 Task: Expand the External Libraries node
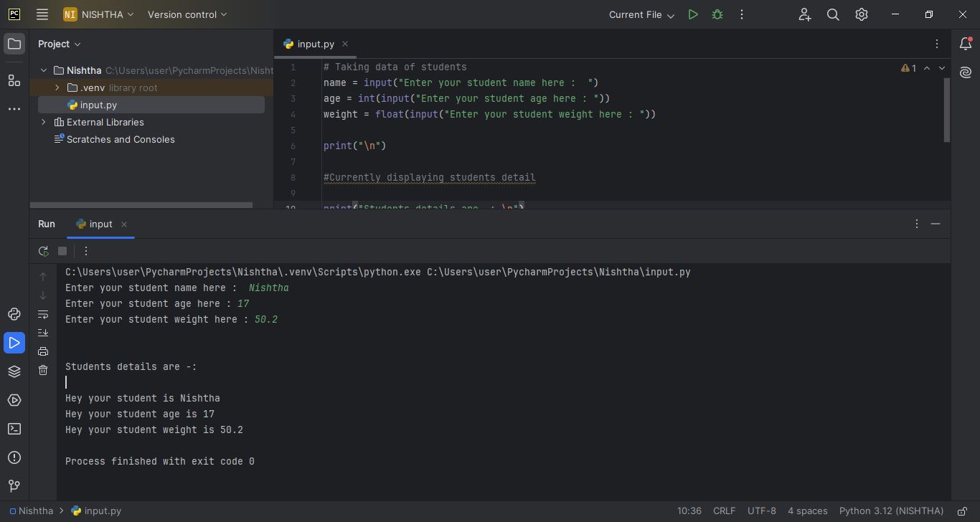pyautogui.click(x=44, y=122)
